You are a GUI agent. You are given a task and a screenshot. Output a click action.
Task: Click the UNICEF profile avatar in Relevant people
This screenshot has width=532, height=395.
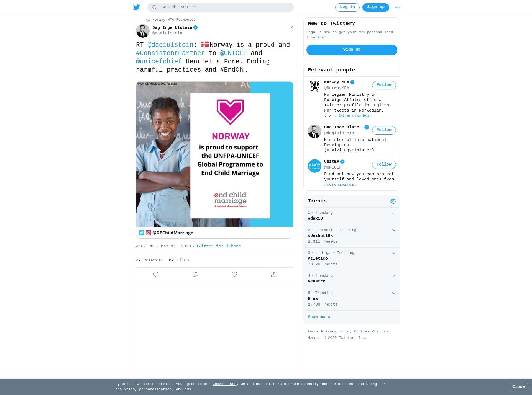[x=314, y=166]
